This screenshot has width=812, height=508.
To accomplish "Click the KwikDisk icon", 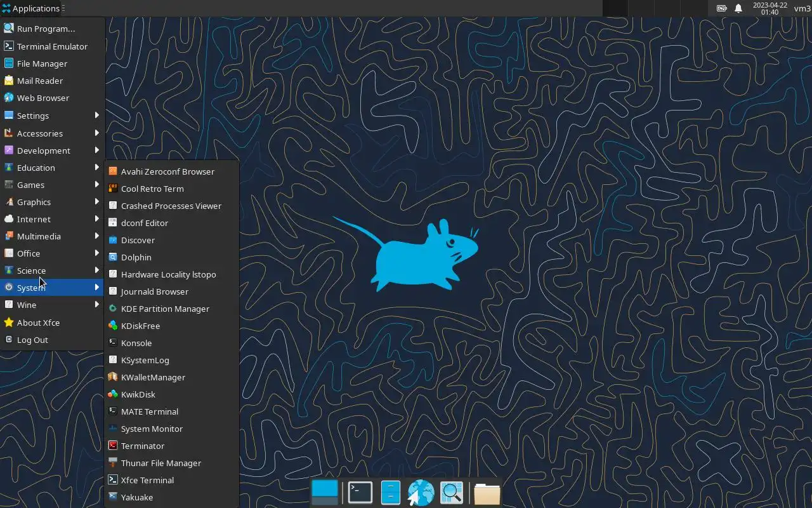I will [x=113, y=394].
